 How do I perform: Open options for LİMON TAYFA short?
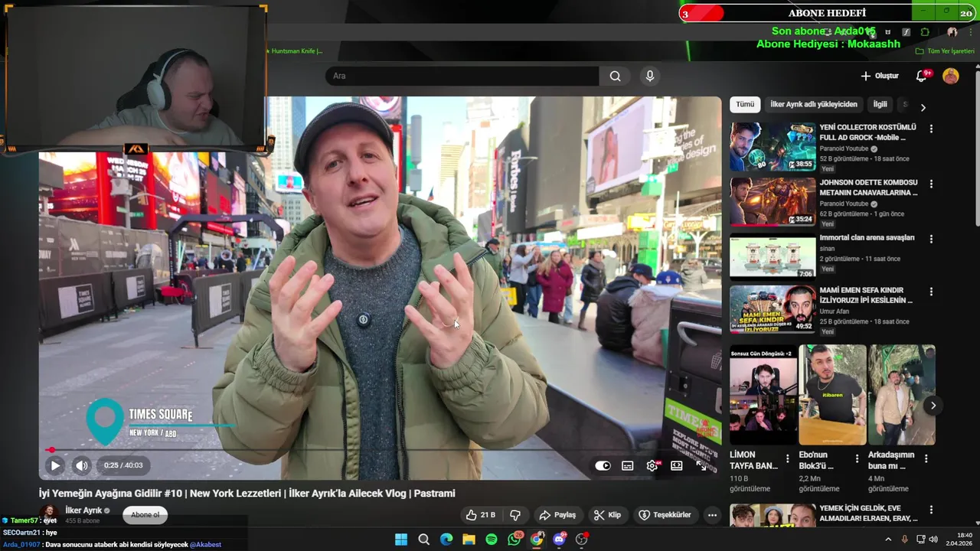pos(787,459)
